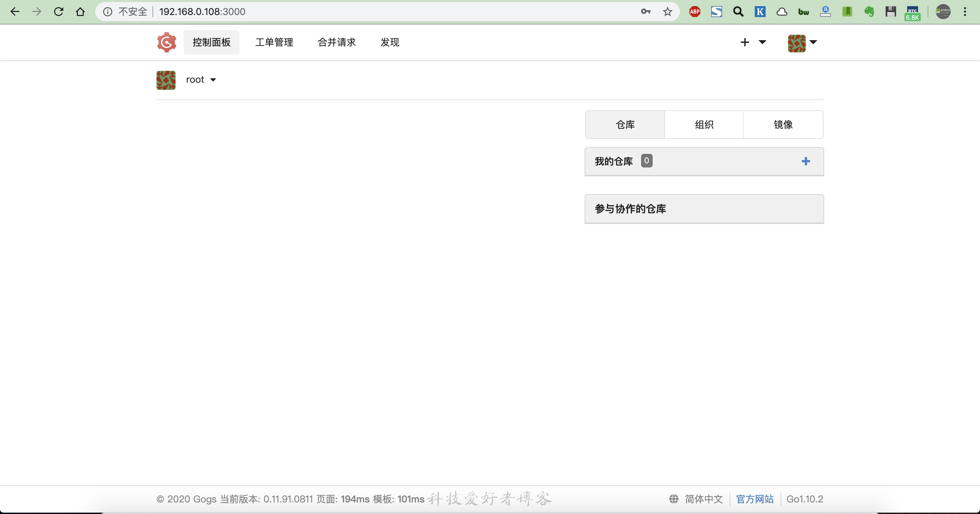Viewport: 980px width, 514px height.
Task: Open 控制面板 dashboard menu item
Action: coord(212,42)
